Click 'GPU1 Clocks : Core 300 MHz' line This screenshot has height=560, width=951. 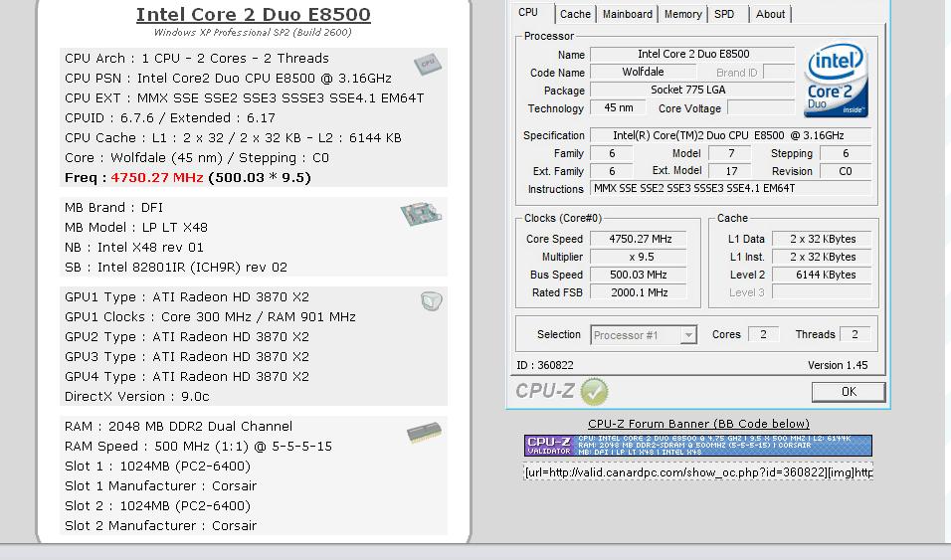point(210,316)
